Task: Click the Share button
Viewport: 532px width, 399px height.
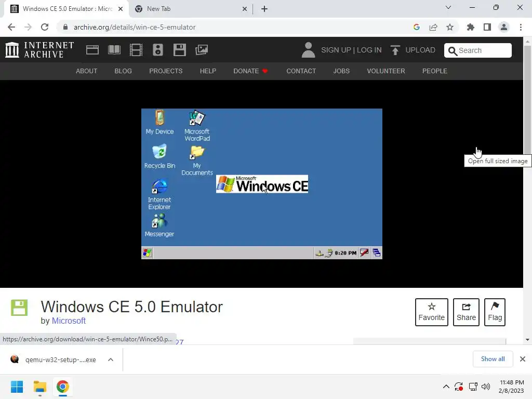Action: click(x=466, y=312)
